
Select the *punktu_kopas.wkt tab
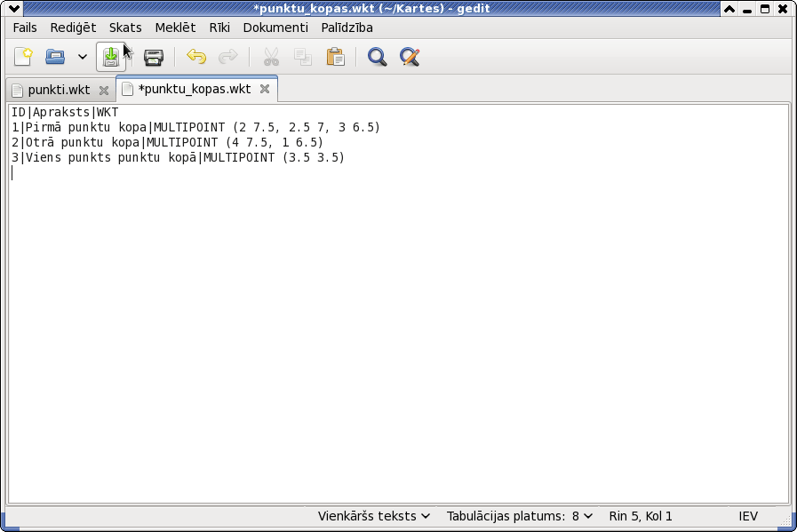click(195, 89)
